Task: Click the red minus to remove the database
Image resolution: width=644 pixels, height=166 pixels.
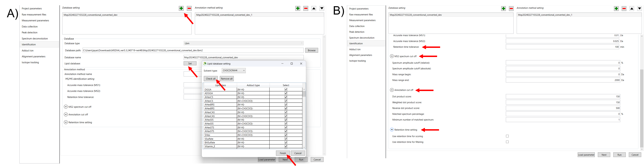Action: tap(189, 8)
